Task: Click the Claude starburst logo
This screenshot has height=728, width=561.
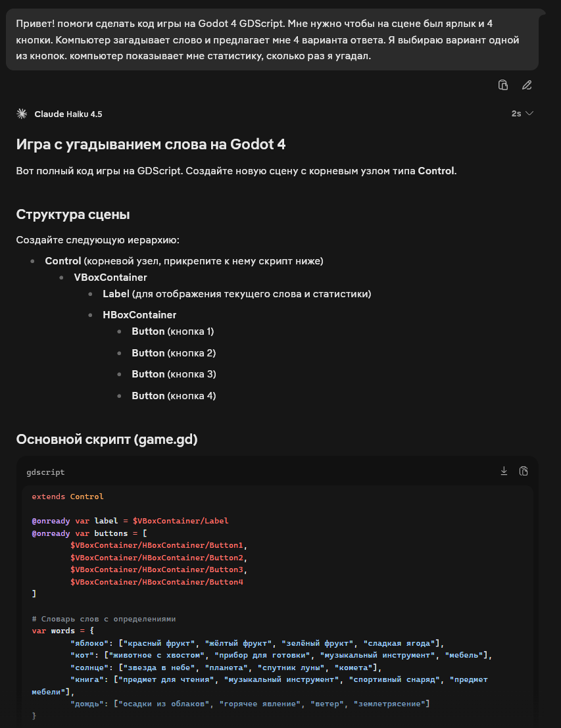Action: (22, 114)
